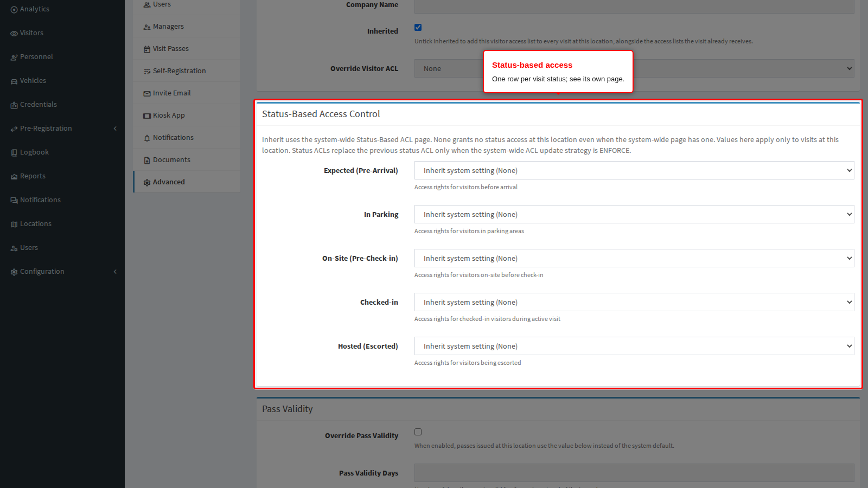Open the Advanced settings tab
The image size is (868, 488).
[x=187, y=182]
